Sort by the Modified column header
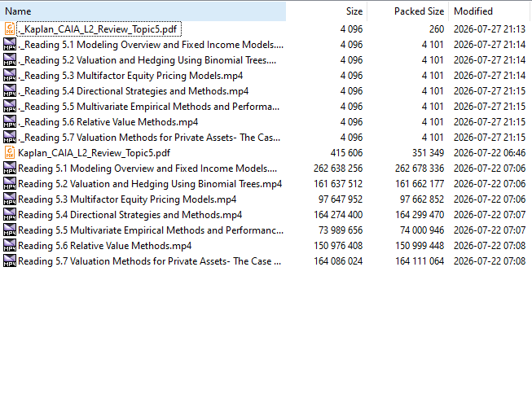 click(489, 11)
